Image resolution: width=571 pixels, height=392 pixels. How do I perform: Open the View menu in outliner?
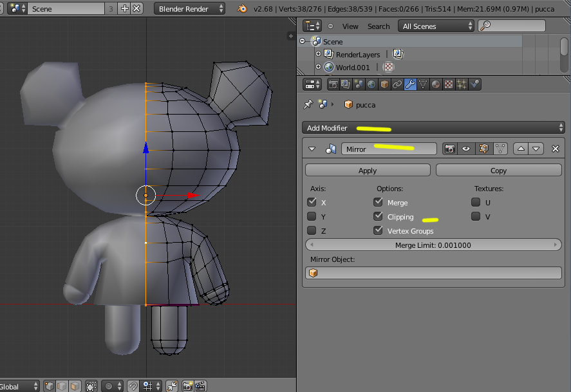350,26
